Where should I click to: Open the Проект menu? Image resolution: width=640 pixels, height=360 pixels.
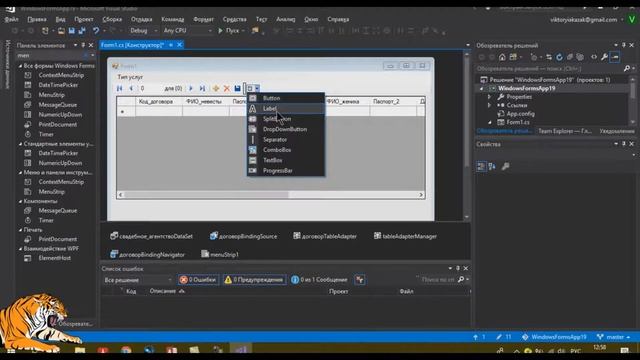[84, 19]
